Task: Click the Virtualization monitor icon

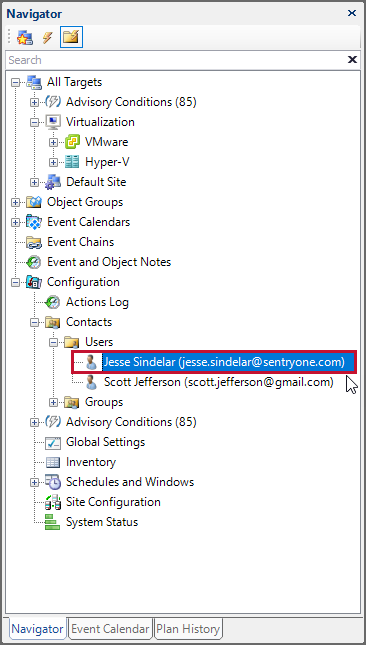Action: point(53,122)
